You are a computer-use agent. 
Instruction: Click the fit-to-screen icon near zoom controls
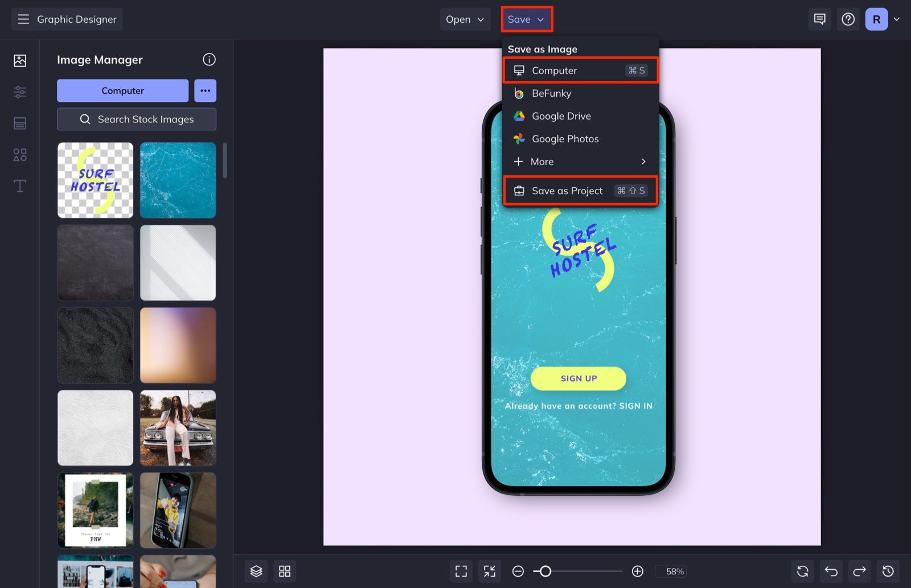[489, 571]
